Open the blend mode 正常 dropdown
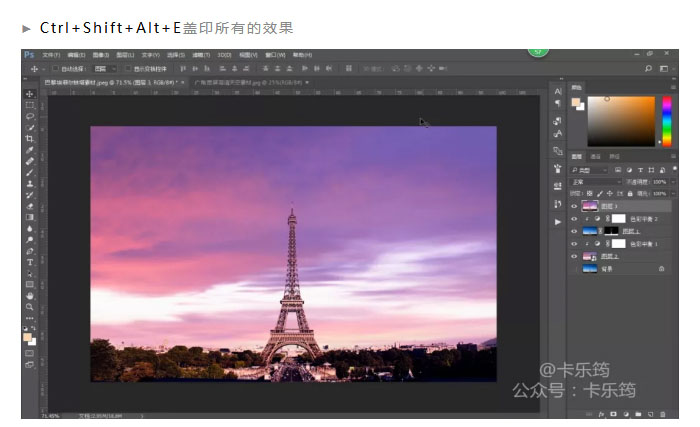The height and width of the screenshot is (427, 700). pos(594,182)
